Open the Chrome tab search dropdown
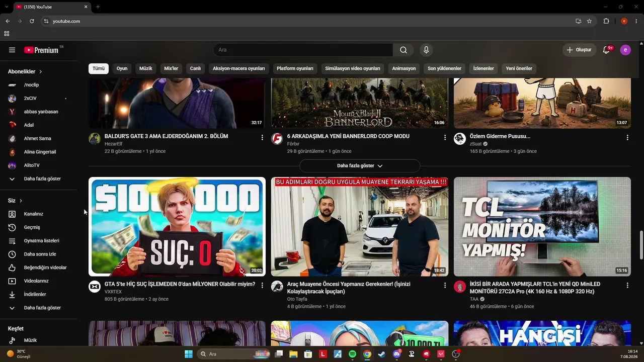The height and width of the screenshot is (362, 644). click(7, 7)
